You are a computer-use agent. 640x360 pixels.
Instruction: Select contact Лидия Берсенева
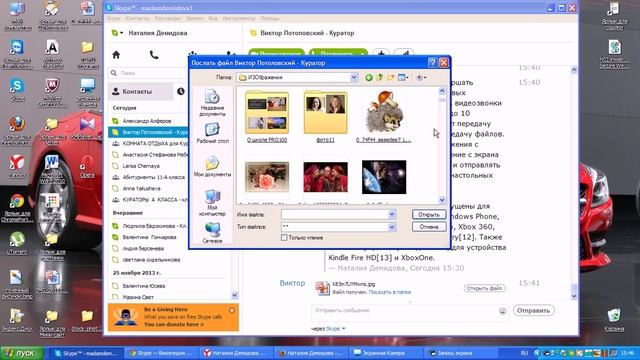(x=143, y=248)
